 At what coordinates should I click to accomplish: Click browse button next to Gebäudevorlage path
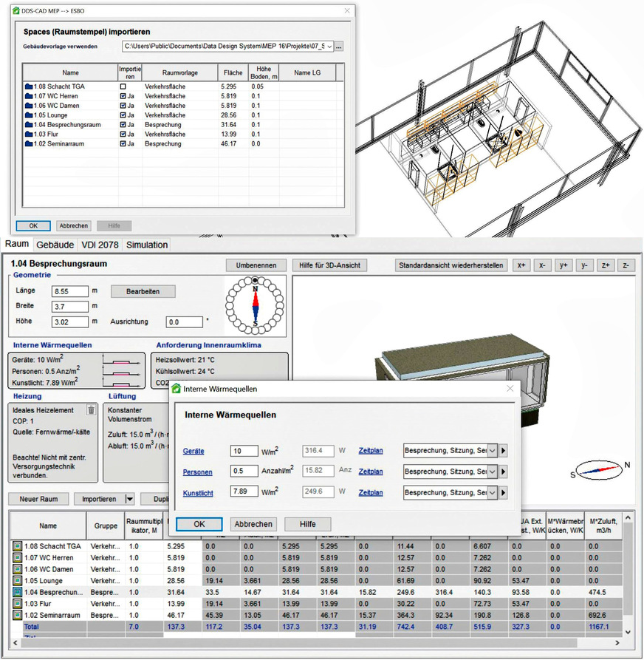(x=339, y=47)
